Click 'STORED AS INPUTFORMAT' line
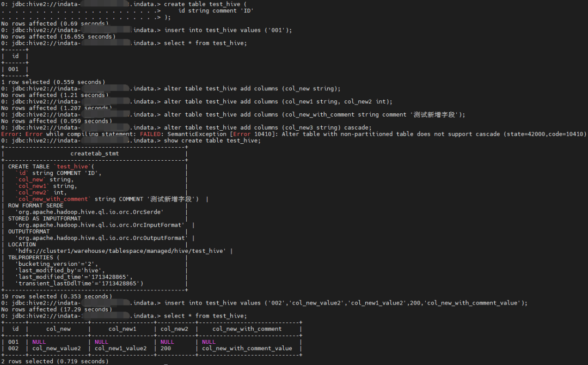 pos(44,218)
